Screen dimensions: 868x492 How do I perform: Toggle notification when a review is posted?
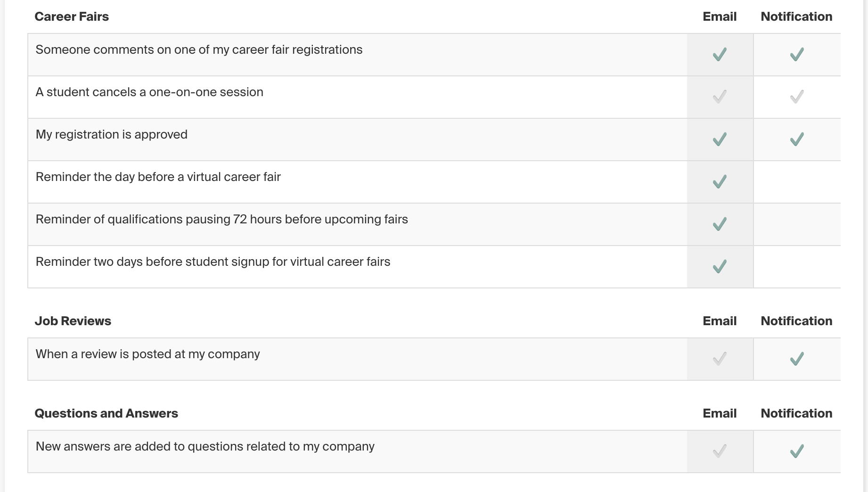[x=797, y=359]
